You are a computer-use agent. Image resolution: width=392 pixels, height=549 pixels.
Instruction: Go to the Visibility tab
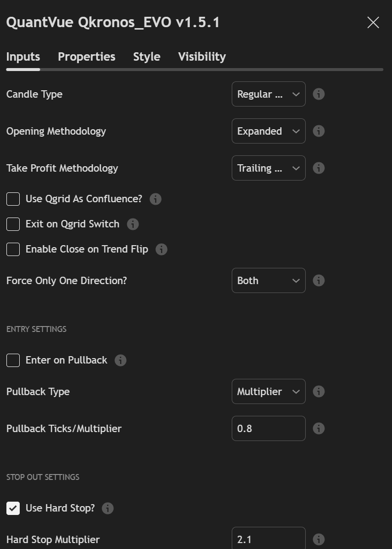pos(202,57)
